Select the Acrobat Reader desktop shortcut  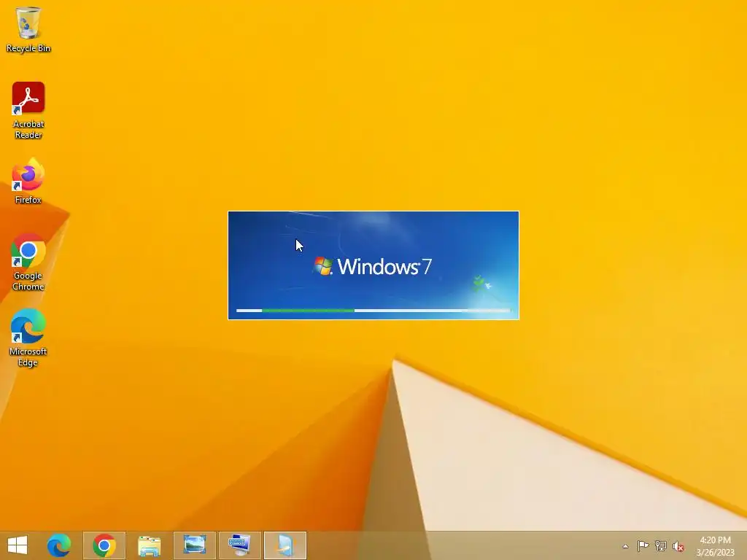coord(28,111)
